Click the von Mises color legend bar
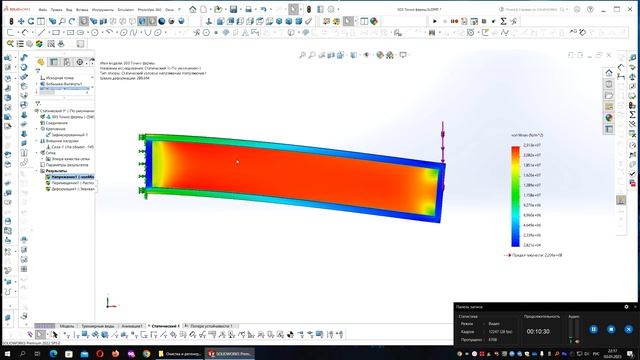Image resolution: width=640 pixels, height=360 pixels. tap(516, 196)
